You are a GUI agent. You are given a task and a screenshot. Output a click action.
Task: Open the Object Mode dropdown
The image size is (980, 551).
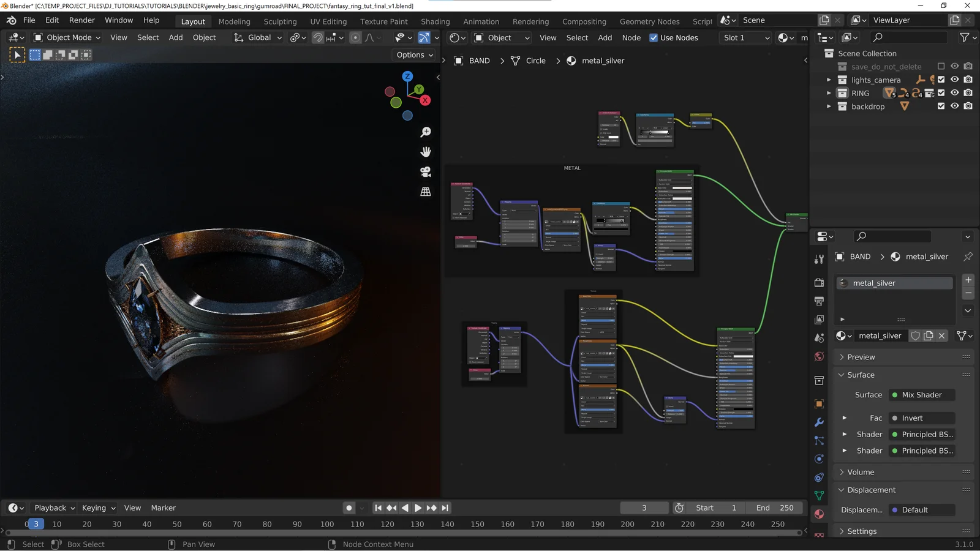[67, 37]
